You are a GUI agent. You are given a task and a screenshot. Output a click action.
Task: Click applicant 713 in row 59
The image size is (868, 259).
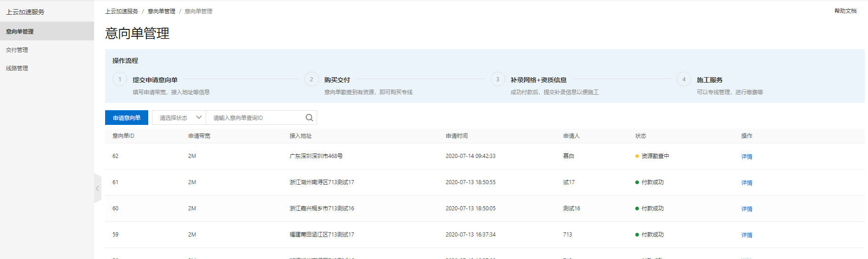tap(567, 235)
